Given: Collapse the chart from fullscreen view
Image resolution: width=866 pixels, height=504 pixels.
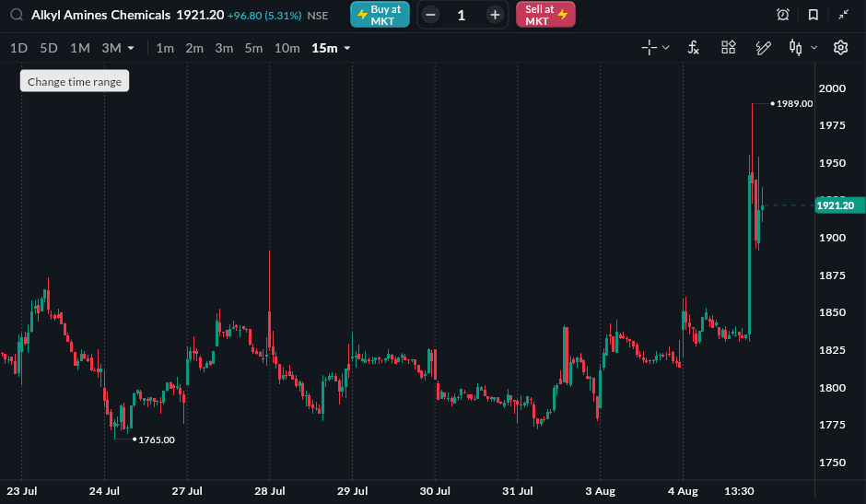Looking at the screenshot, I should [x=843, y=15].
